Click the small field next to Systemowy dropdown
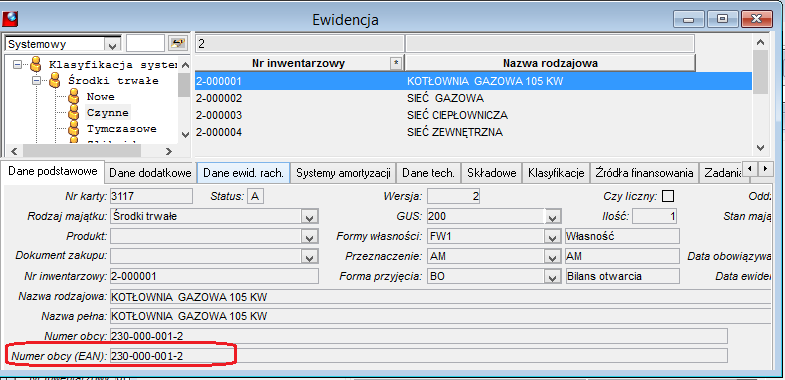The image size is (785, 380). [145, 44]
